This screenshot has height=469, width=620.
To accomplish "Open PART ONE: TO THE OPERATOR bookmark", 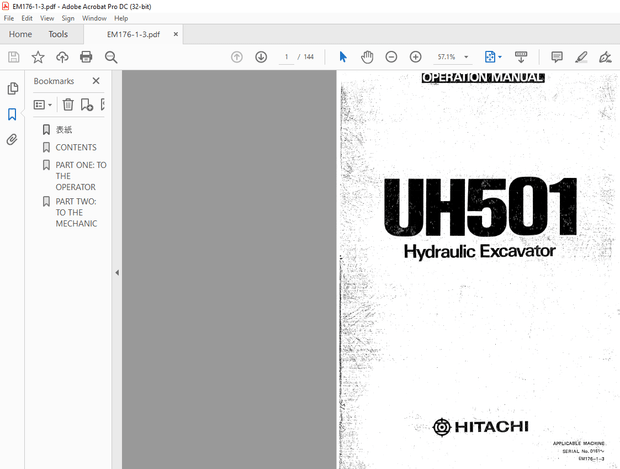I will point(81,176).
